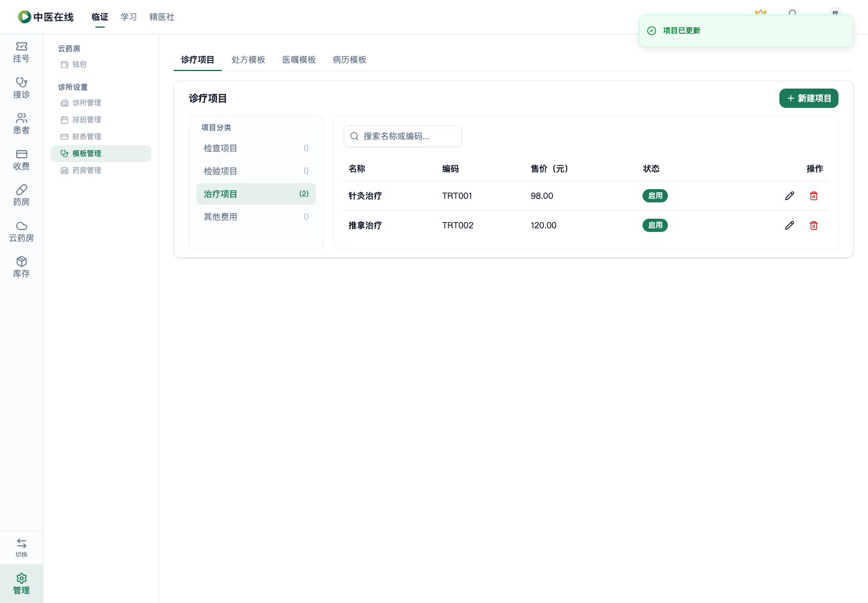This screenshot has width=868, height=603.
Task: Click the 状态 column header
Action: click(x=651, y=169)
